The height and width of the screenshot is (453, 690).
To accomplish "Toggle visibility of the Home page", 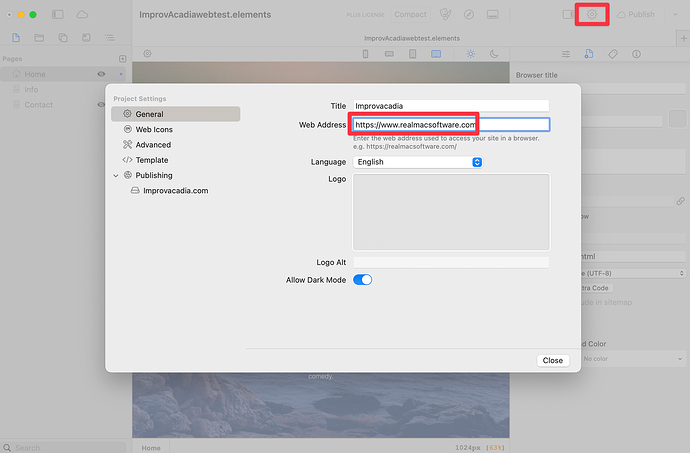I will [x=101, y=74].
